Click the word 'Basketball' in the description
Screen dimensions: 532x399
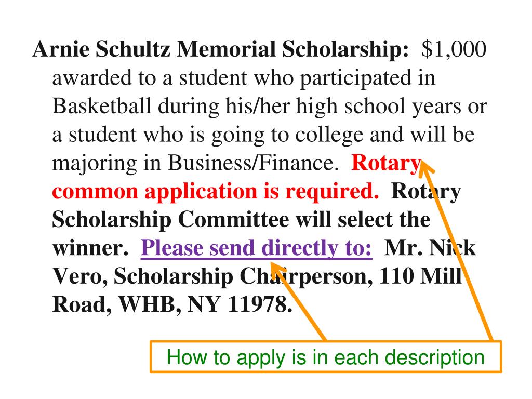click(x=101, y=106)
